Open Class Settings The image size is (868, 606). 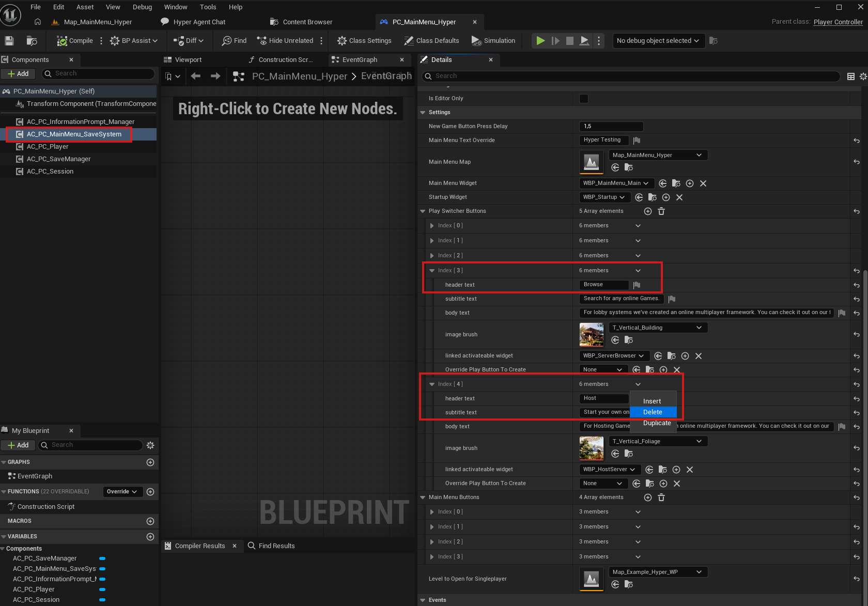point(364,41)
